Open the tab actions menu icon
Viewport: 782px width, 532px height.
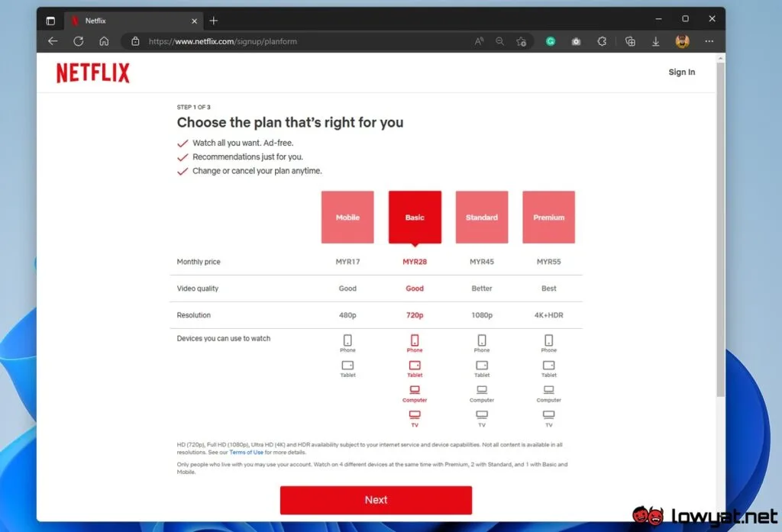[50, 21]
